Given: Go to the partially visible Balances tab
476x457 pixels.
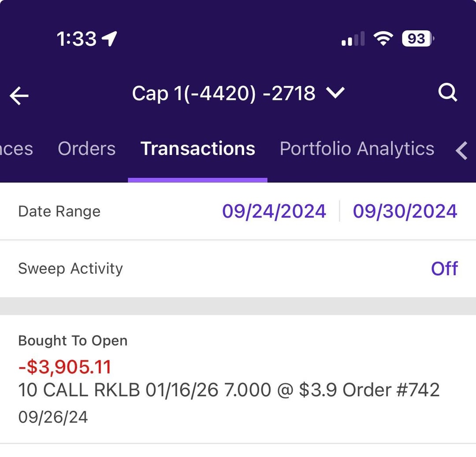Looking at the screenshot, I should click(16, 149).
